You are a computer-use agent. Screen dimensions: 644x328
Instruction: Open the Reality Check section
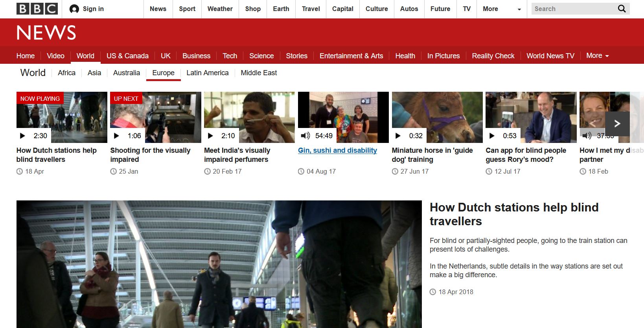(493, 56)
